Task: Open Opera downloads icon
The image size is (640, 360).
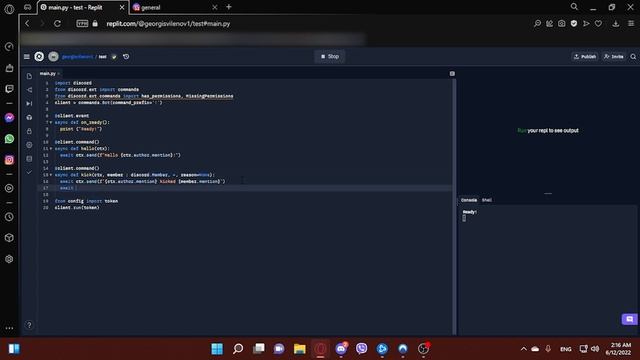Action: coord(616,24)
